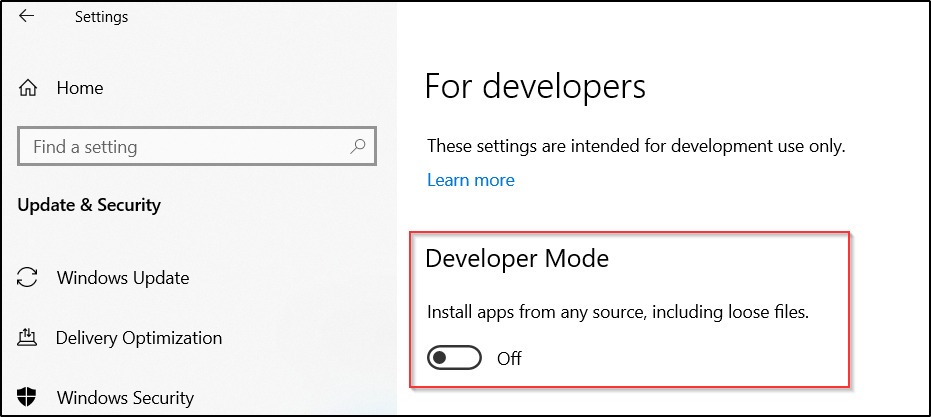Go to the Home settings page
The image size is (931, 417).
pos(80,88)
